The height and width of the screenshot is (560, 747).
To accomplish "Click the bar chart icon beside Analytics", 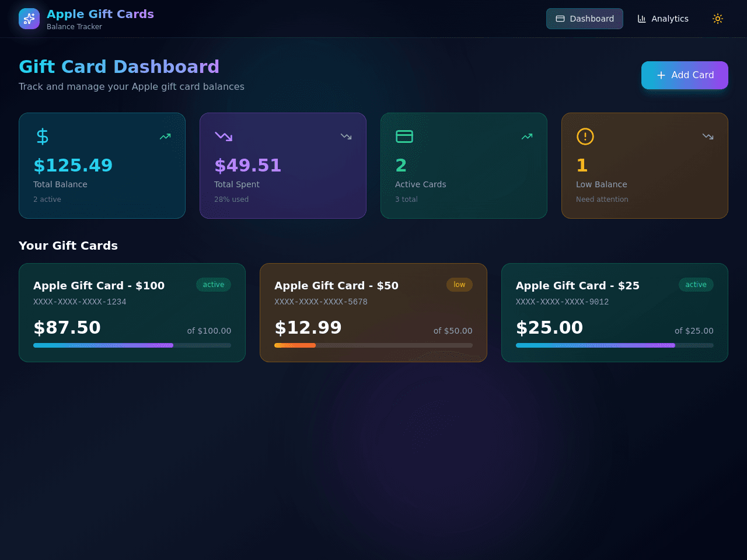I will click(642, 19).
